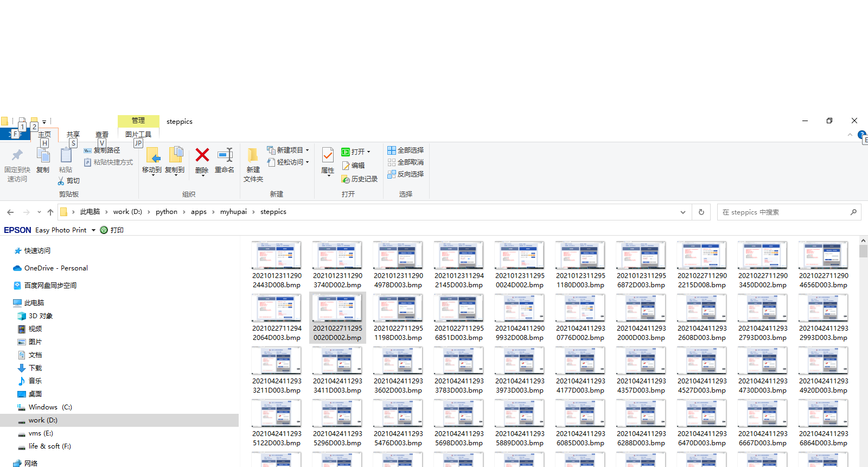This screenshot has width=868, height=467.
Task: Open the Easy access (轻松访问) dropdown
Action: 288,162
